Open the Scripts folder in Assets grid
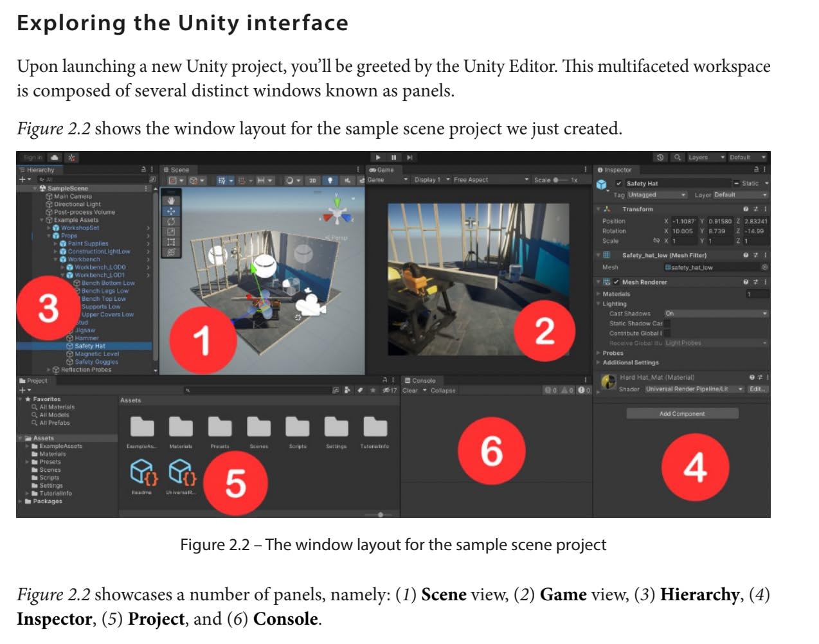Viewport: 819px width, 644px height. click(x=298, y=431)
